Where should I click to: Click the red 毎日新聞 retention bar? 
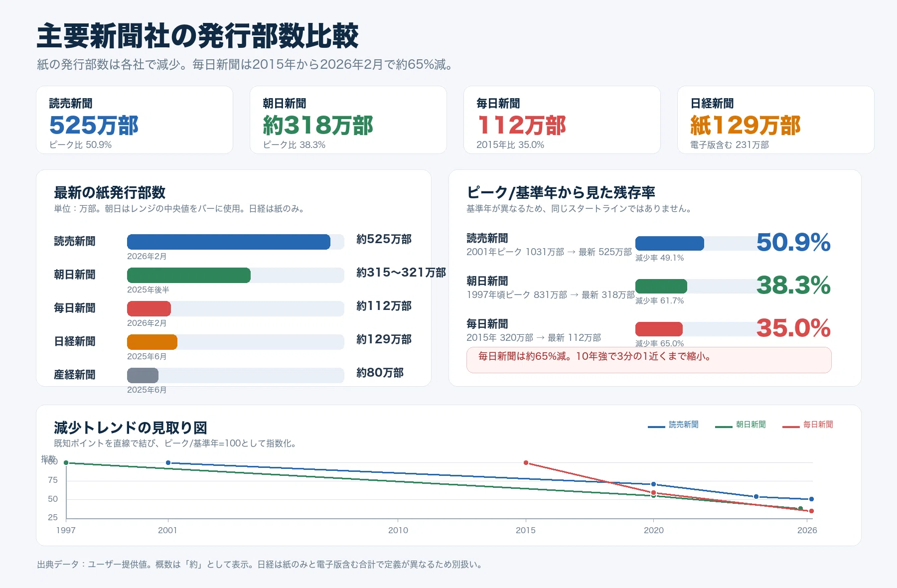659,329
